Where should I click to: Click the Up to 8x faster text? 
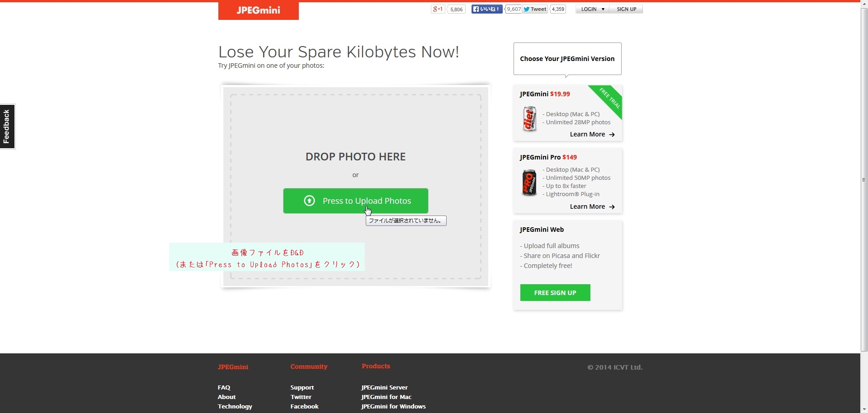[564, 186]
